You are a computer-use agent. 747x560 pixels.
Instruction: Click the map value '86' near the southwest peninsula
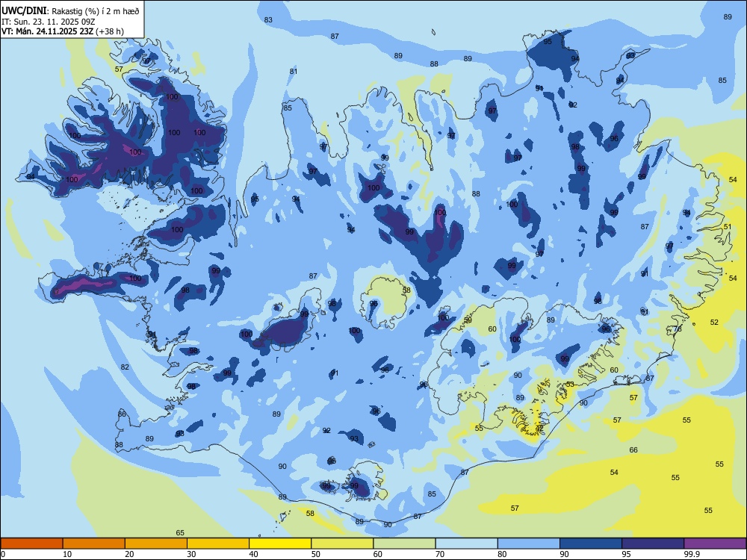(x=122, y=414)
